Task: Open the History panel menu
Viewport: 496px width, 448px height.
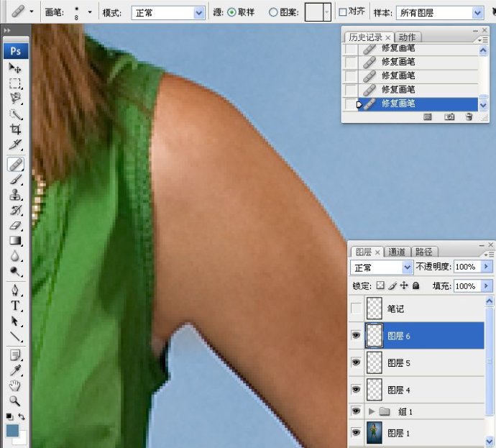Action: point(483,40)
